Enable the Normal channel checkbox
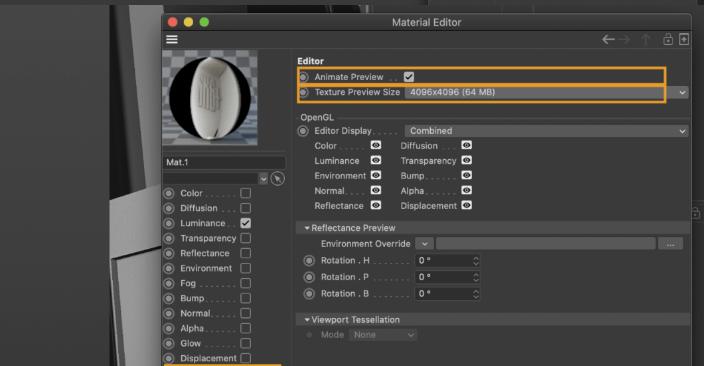The height and width of the screenshot is (366, 704). pos(246,313)
